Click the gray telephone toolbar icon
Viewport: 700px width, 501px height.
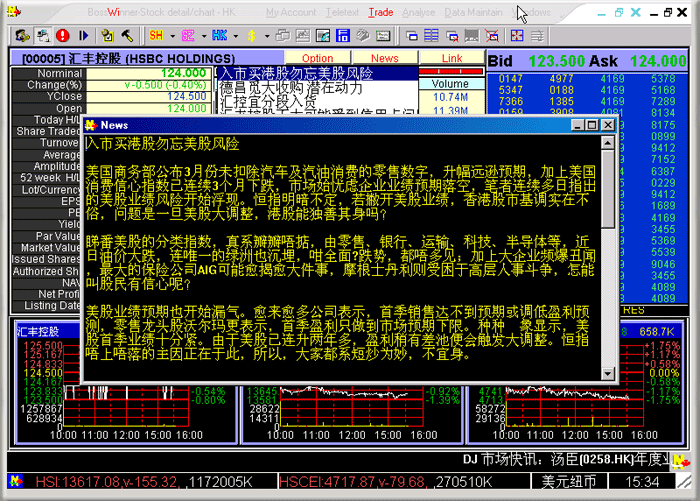pyautogui.click(x=363, y=35)
